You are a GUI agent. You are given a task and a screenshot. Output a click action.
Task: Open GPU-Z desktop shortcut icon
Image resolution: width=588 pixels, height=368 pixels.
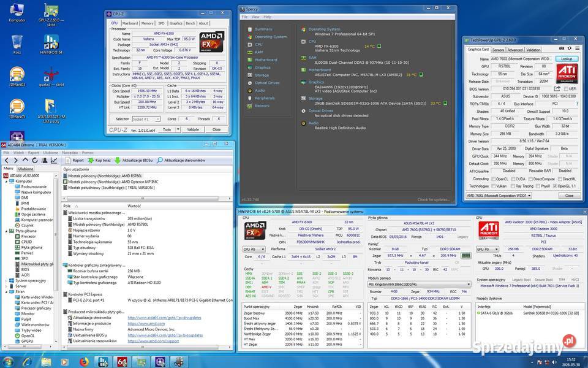(x=51, y=14)
